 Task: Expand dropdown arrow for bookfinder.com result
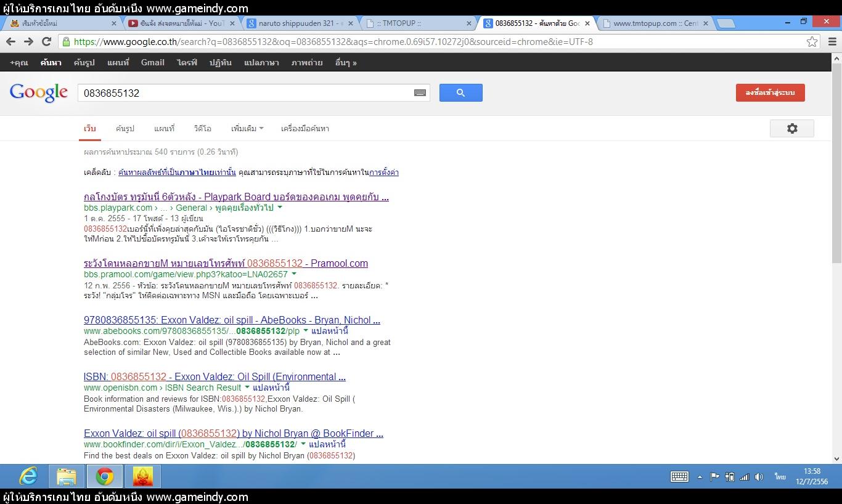[303, 444]
